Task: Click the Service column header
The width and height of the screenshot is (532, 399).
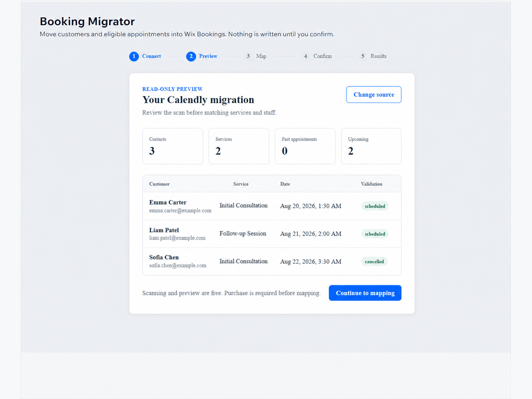Action: (241, 184)
